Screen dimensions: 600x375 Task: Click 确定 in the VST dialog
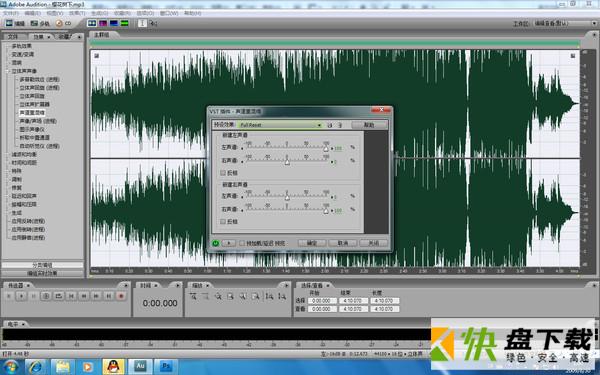[x=312, y=243]
